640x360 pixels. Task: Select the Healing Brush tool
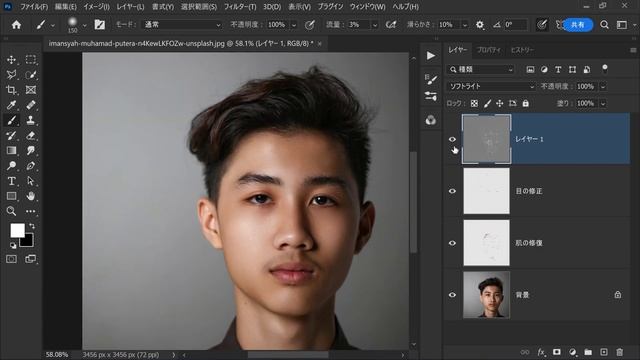(31, 105)
